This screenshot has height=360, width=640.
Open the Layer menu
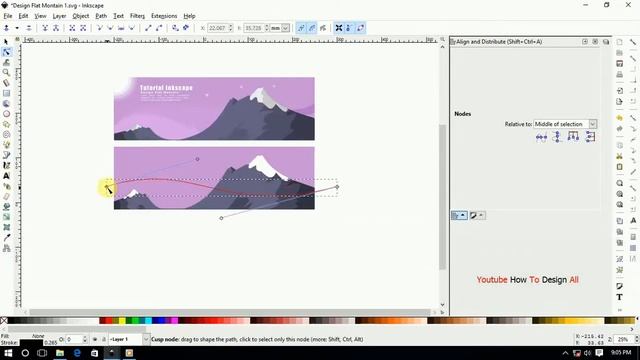(x=59, y=16)
